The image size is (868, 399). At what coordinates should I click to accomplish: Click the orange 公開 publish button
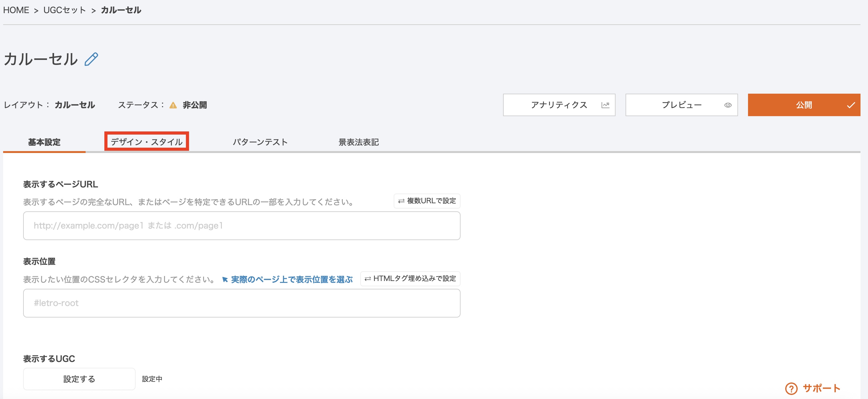tap(803, 105)
